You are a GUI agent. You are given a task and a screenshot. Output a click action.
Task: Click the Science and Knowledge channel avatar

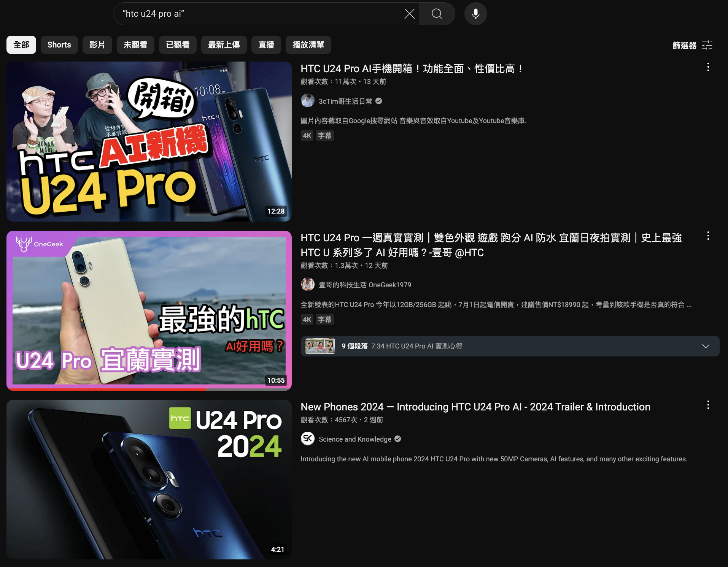tap(307, 439)
